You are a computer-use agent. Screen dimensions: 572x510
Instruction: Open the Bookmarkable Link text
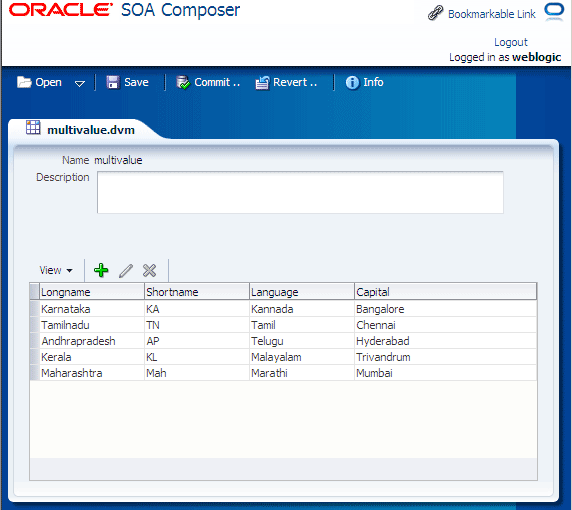491,14
